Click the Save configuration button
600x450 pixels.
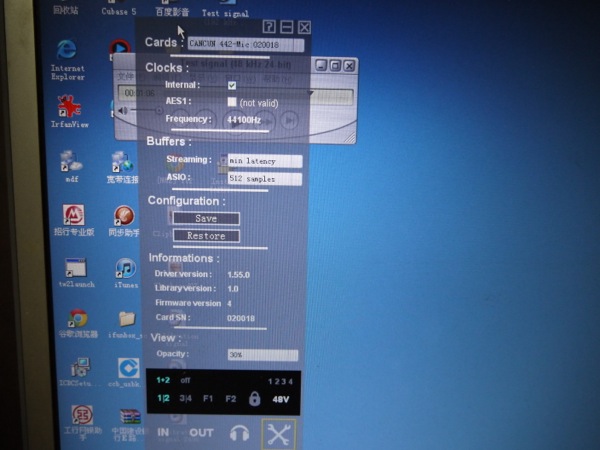click(x=206, y=218)
